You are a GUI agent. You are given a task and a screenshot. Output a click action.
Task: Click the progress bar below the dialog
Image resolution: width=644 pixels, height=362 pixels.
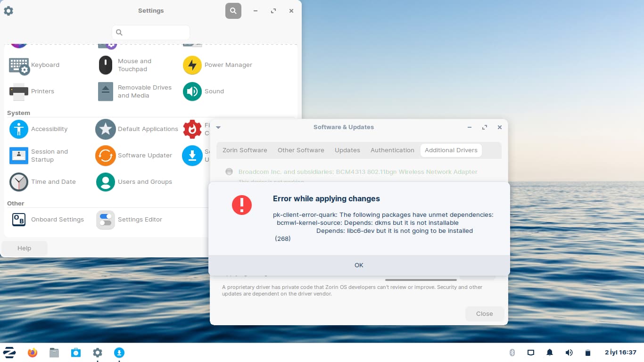pyautogui.click(x=421, y=280)
